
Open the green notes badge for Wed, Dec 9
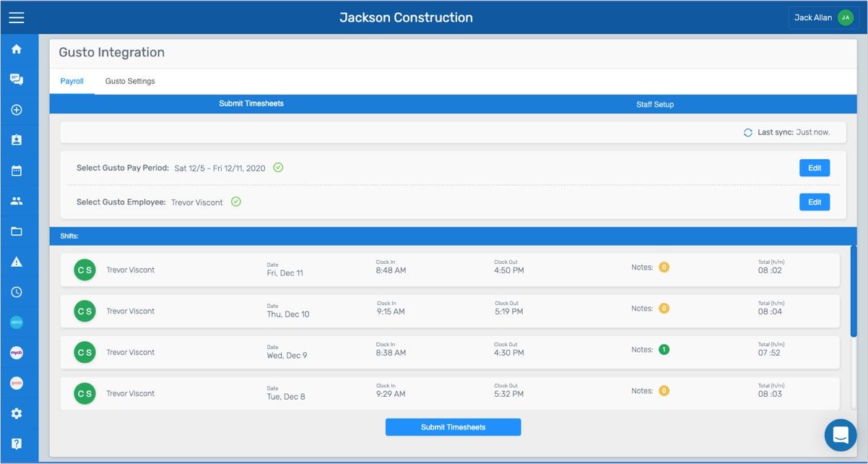[664, 349]
